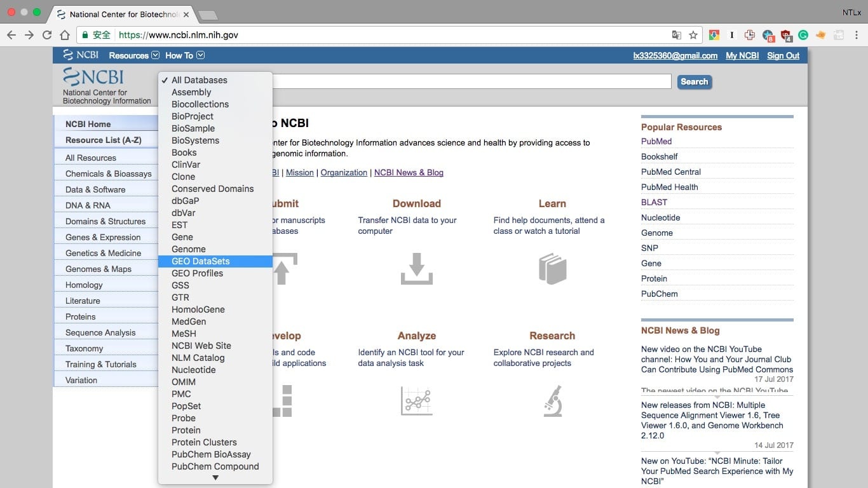Click the Sign Out link
868x488 pixels.
pos(783,56)
